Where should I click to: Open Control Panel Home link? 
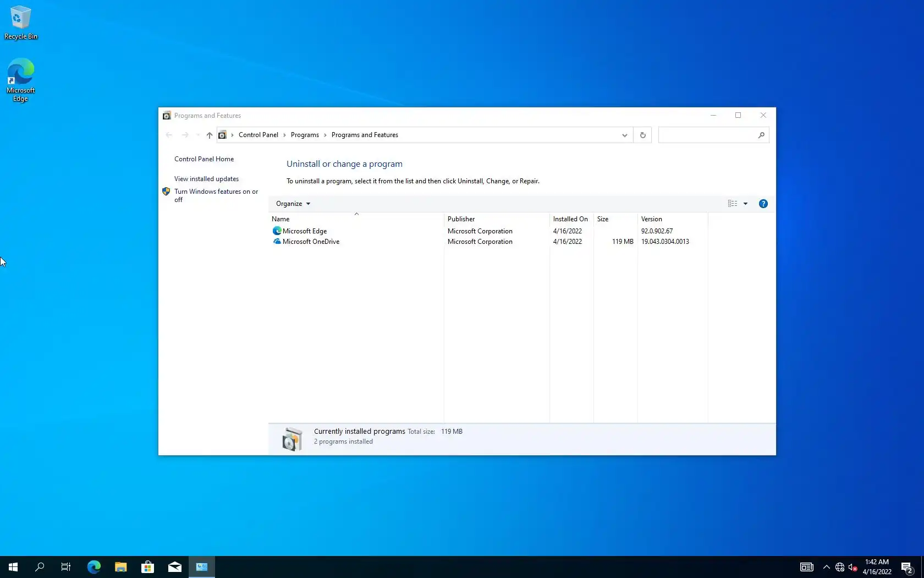pyautogui.click(x=204, y=159)
